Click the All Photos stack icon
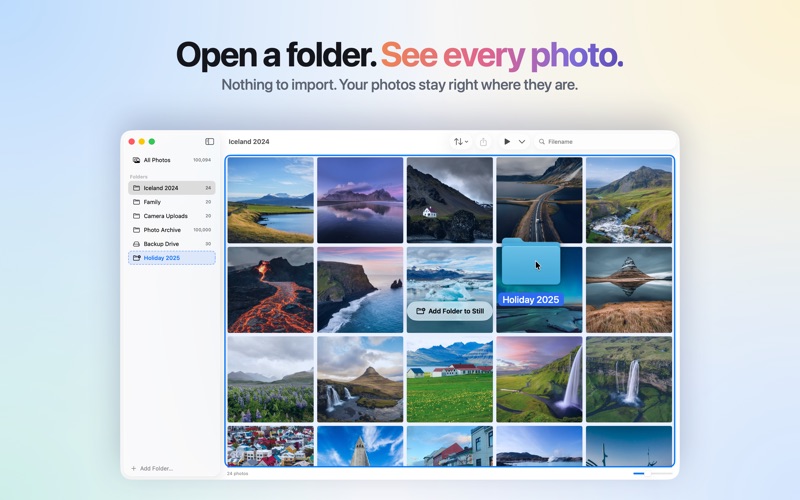 pyautogui.click(x=136, y=160)
